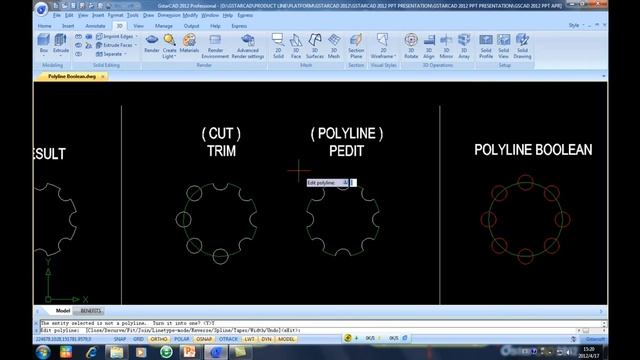
Task: Use the 3D Mirror operation
Action: (x=446, y=46)
